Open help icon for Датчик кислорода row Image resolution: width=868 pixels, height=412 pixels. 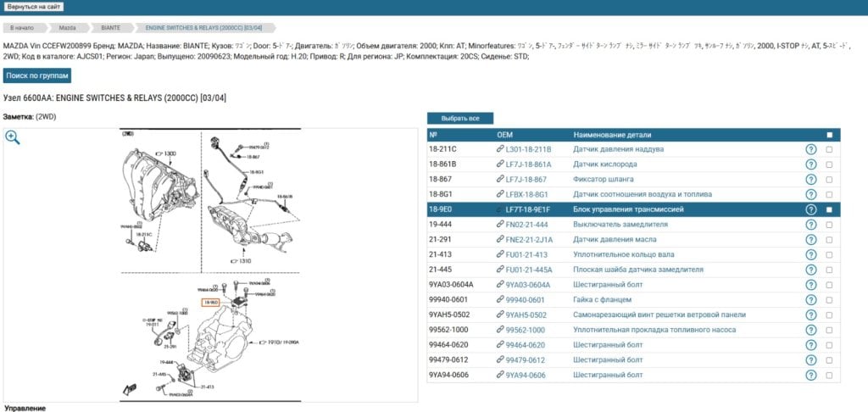click(x=811, y=164)
